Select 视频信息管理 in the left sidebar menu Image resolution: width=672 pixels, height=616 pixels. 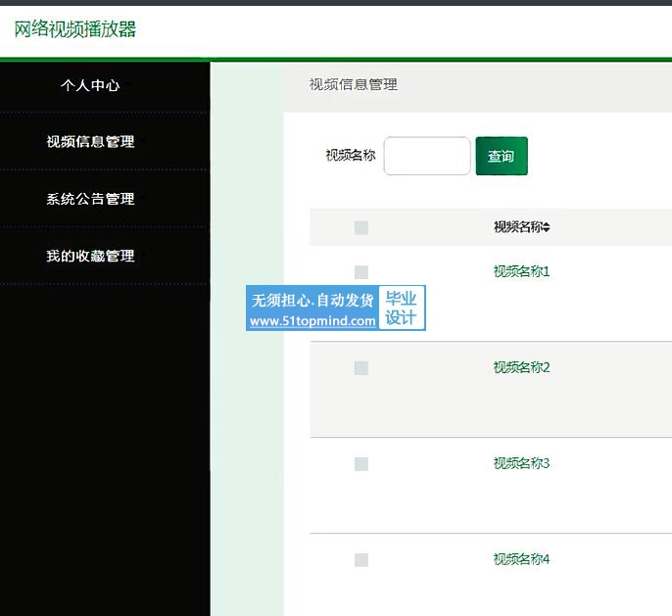point(90,142)
